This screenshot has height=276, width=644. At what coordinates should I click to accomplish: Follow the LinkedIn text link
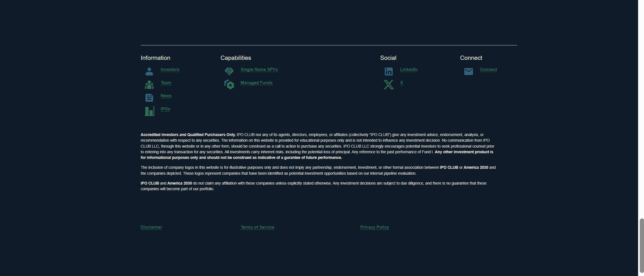[x=409, y=69]
